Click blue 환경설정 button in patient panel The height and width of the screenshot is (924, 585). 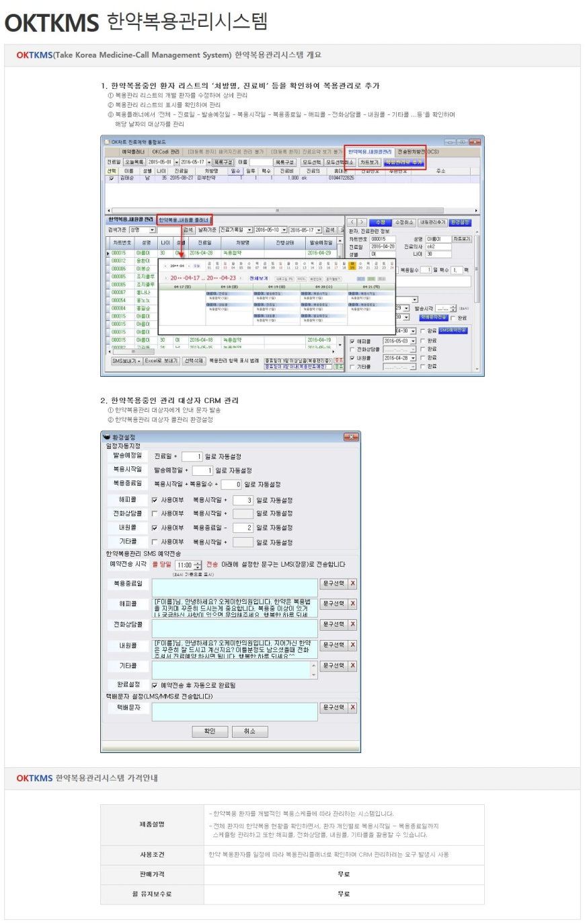[460, 222]
